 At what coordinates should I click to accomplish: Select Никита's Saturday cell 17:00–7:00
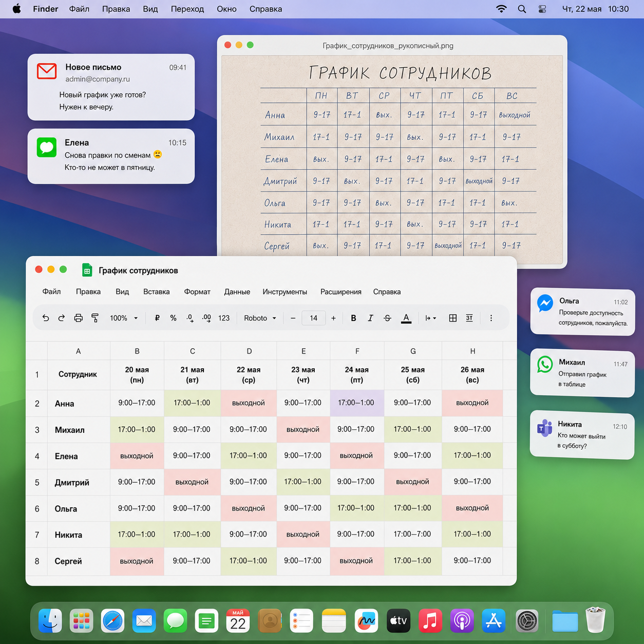(x=412, y=534)
